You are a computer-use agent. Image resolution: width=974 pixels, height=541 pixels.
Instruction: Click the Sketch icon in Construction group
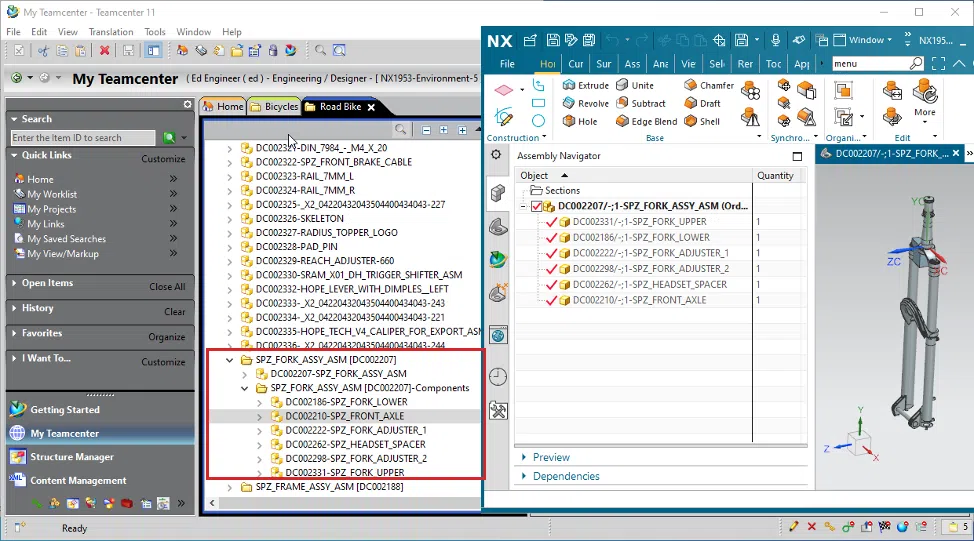click(504, 117)
